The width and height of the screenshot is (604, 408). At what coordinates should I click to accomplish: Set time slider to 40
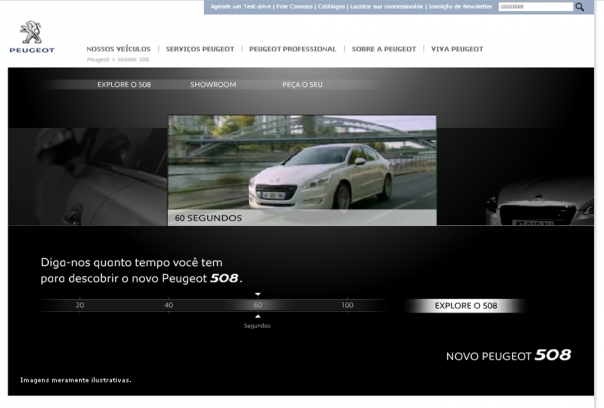tap(169, 305)
